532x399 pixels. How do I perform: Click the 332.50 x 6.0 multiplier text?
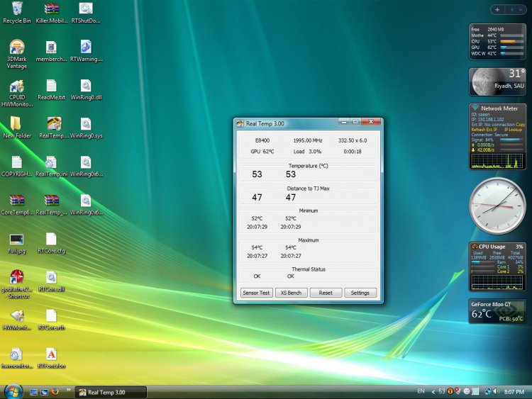[353, 140]
